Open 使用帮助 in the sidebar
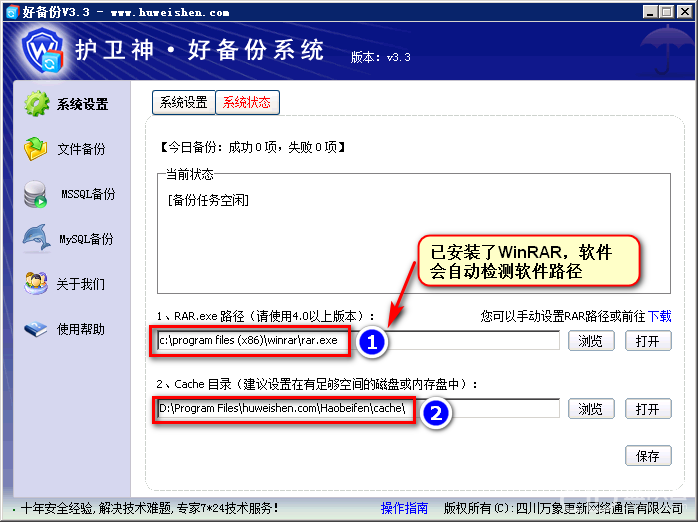The image size is (698, 522). (81, 329)
